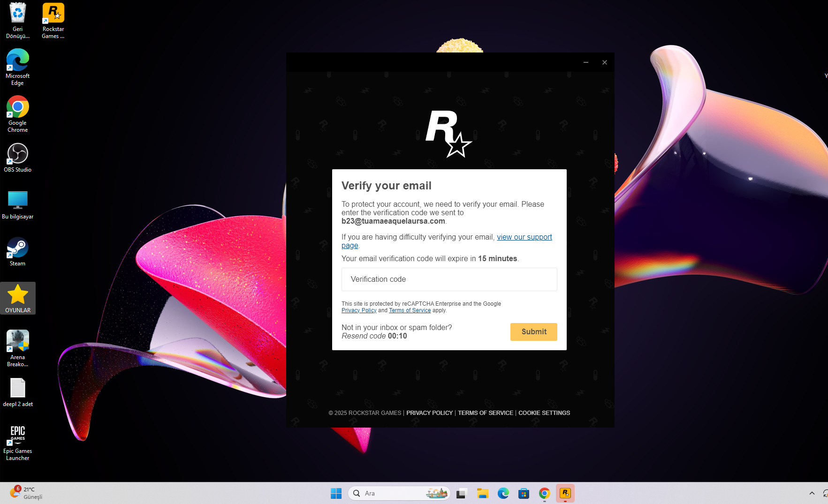Viewport: 828px width, 504px height.
Task: Open the Geri Dönüşüm recycle bin icon
Action: [x=18, y=21]
